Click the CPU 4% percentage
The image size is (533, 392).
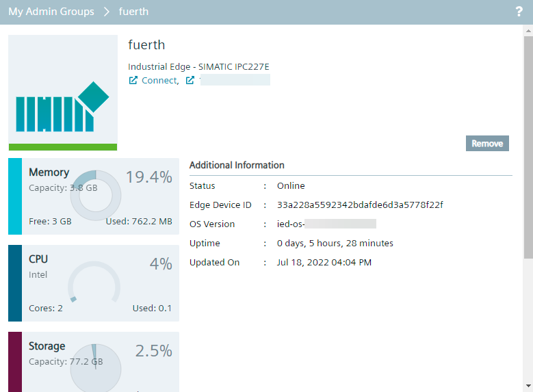click(161, 264)
